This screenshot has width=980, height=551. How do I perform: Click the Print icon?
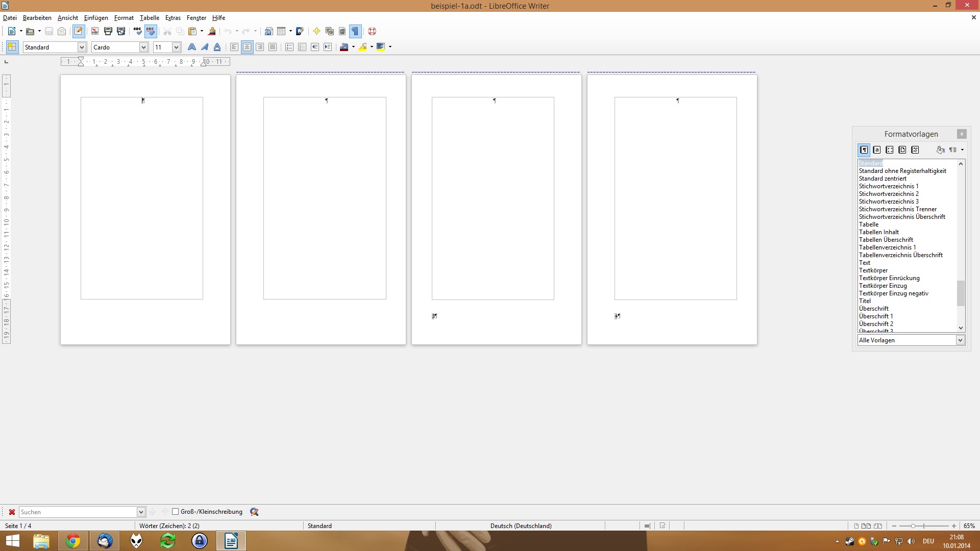click(108, 31)
